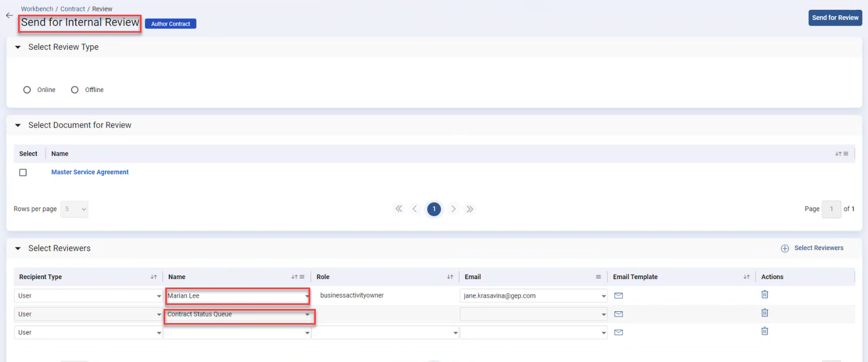The width and height of the screenshot is (868, 362).
Task: Open the Rows per page dropdown
Action: pyautogui.click(x=74, y=209)
